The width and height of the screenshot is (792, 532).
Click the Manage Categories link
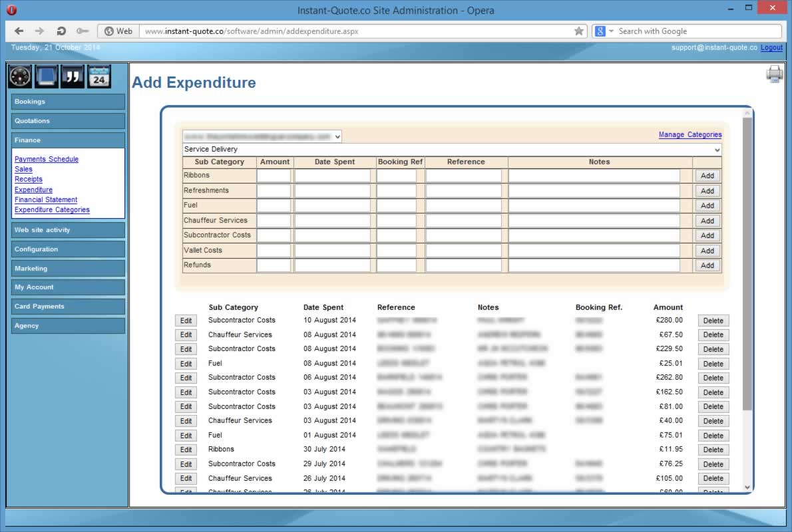tap(690, 134)
